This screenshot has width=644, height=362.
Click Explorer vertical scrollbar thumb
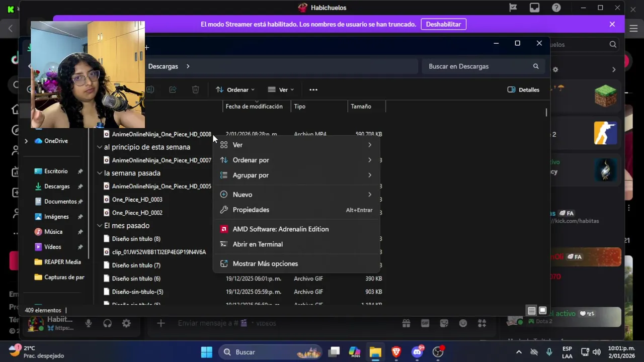click(x=546, y=113)
